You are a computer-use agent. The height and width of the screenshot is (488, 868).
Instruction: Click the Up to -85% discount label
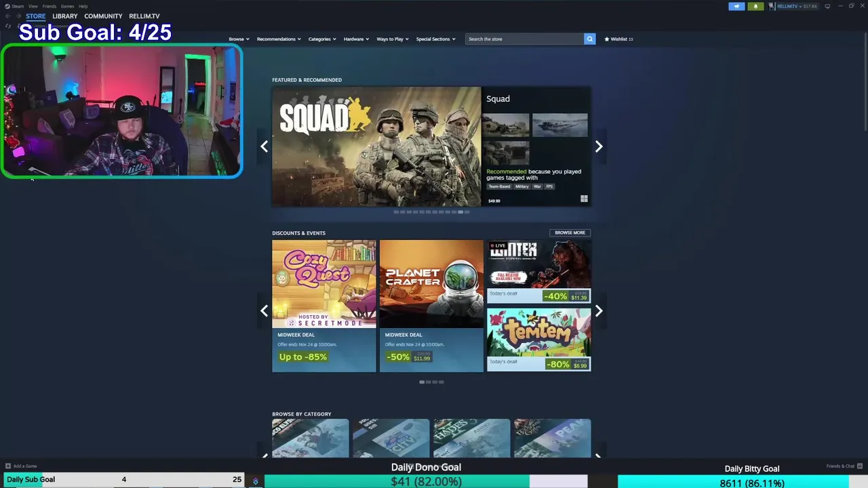coord(302,357)
